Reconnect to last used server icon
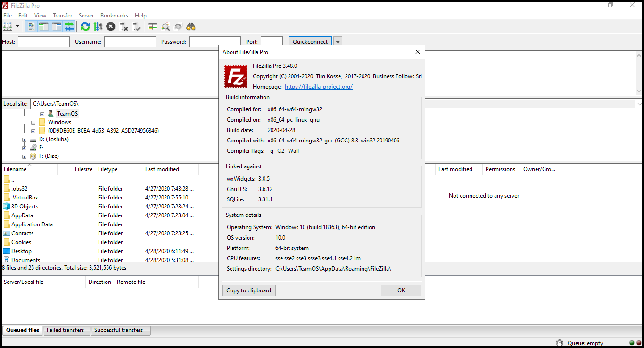644x348 pixels. pyautogui.click(x=137, y=26)
